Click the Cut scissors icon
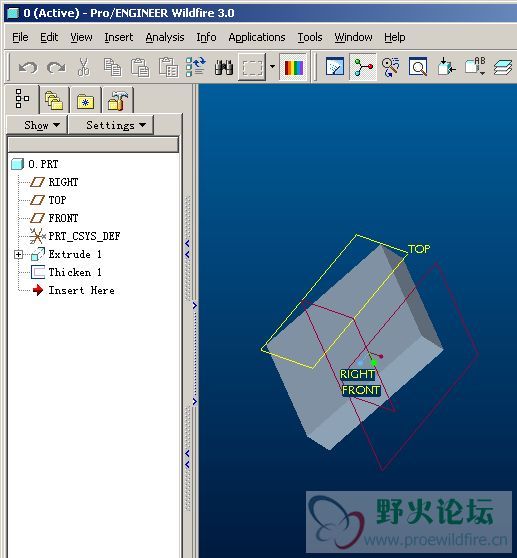 coord(84,67)
